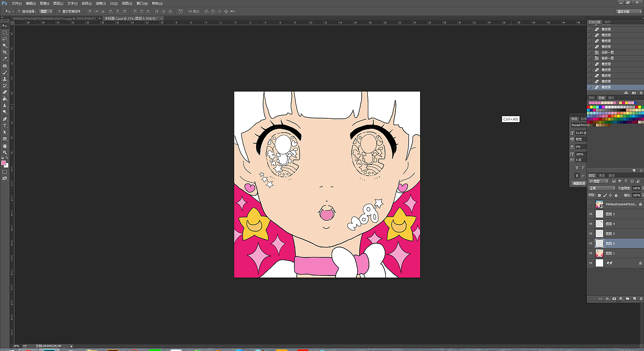This screenshot has height=351, width=644.
Task: Switch to the 动作 Actions tab
Action: coord(607,22)
